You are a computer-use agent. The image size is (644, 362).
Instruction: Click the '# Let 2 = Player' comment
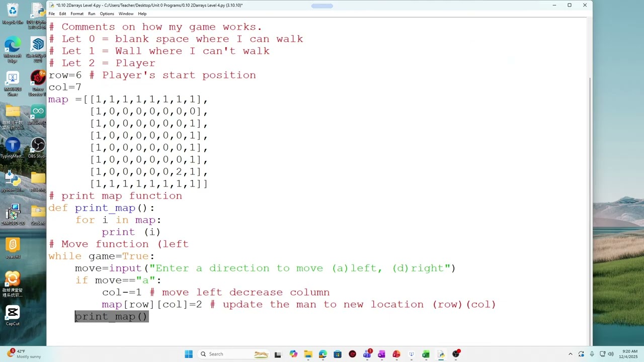click(102, 63)
